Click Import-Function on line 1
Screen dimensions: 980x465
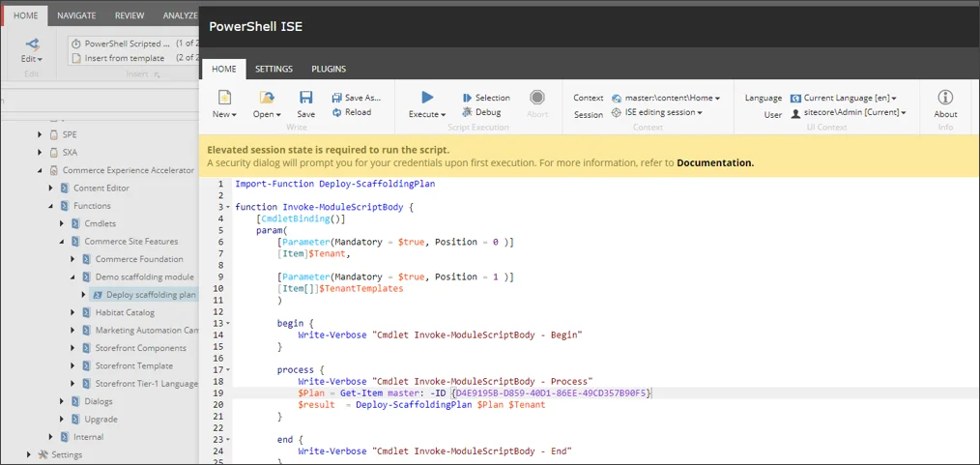[274, 185]
